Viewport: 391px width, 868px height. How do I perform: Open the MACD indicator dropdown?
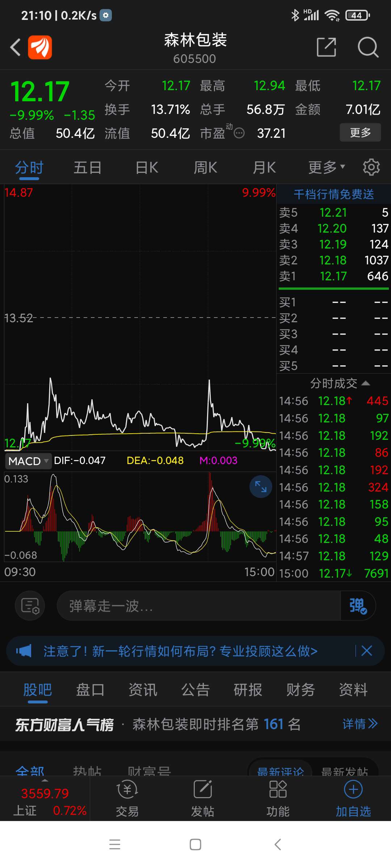(28, 461)
